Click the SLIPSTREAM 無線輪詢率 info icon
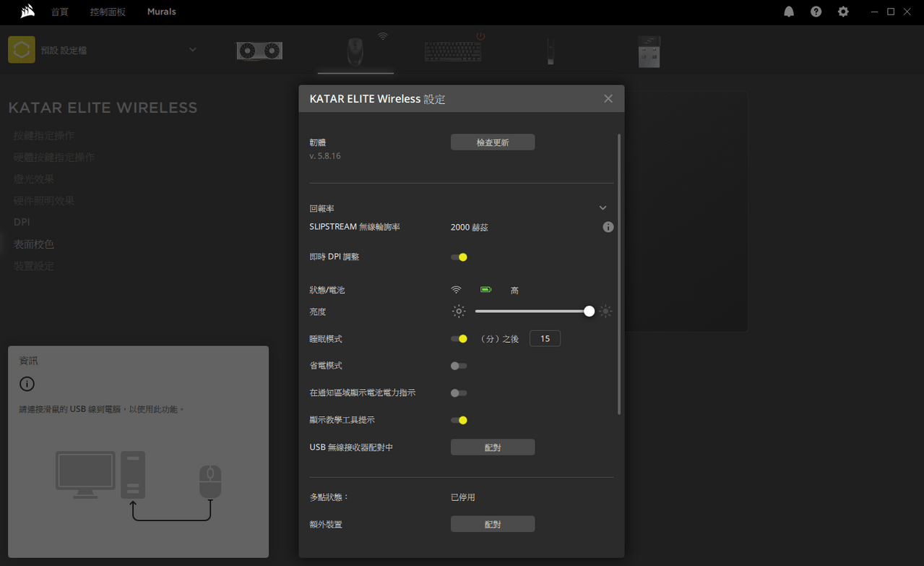The height and width of the screenshot is (566, 924). click(608, 226)
